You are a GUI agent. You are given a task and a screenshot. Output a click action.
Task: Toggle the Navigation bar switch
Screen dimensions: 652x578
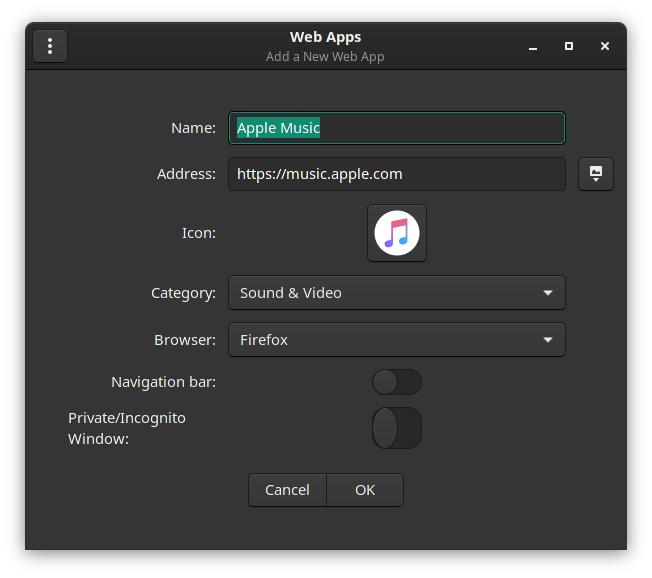coord(397,382)
